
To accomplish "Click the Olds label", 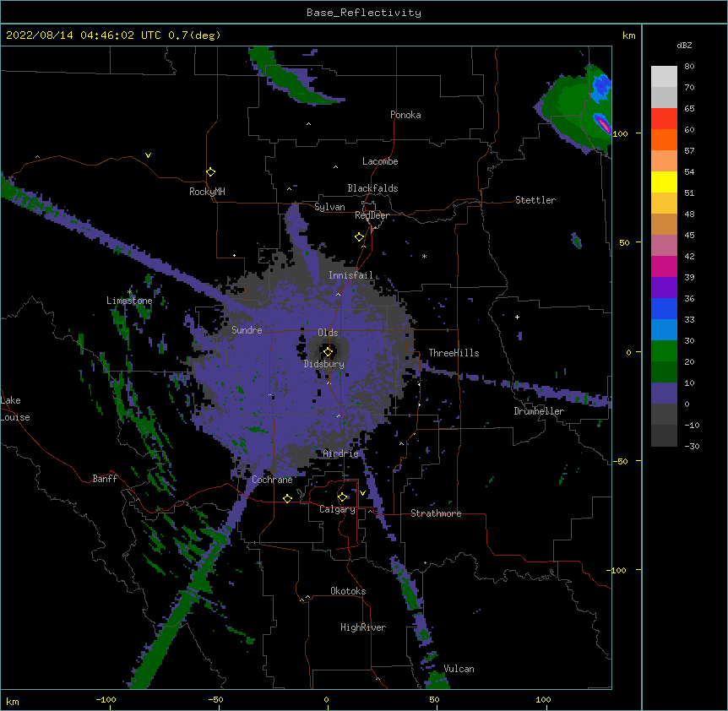I will [x=328, y=333].
